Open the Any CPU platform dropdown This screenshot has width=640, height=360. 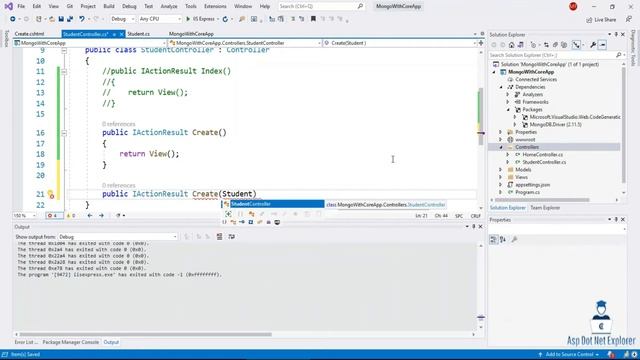160,19
